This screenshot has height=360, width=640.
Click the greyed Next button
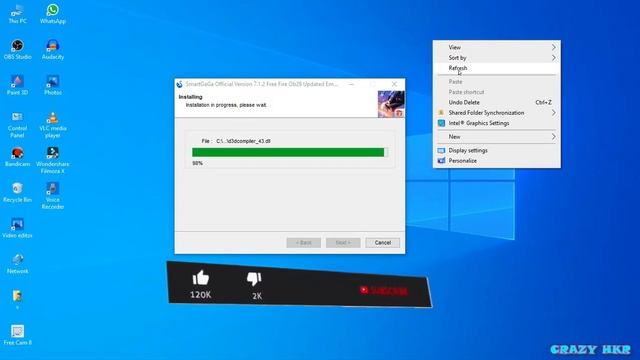point(343,242)
